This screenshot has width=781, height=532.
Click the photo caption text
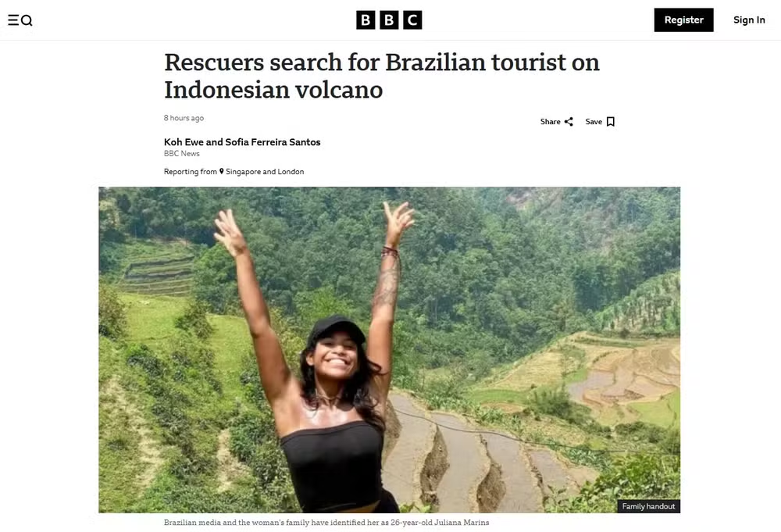[326, 522]
